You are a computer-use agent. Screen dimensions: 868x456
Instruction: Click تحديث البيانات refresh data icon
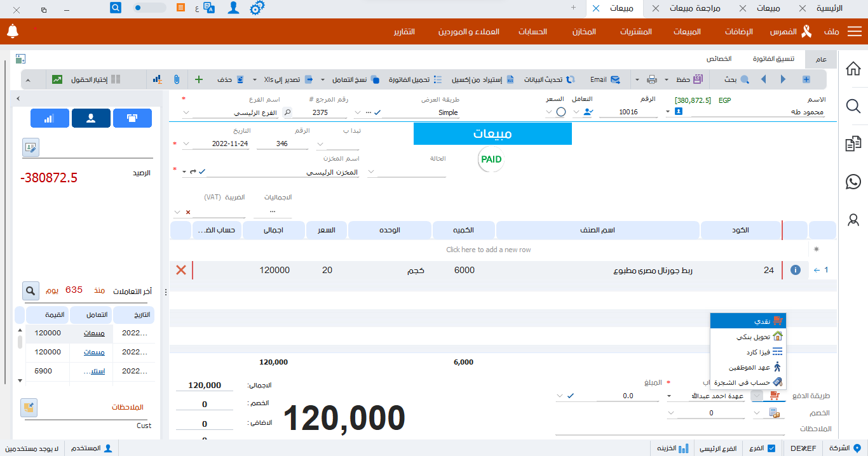[570, 79]
